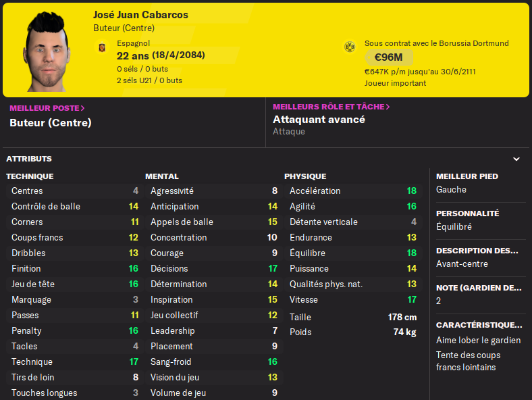Click the Sang-froid attribute row
This screenshot has width=532, height=400.
[213, 361]
